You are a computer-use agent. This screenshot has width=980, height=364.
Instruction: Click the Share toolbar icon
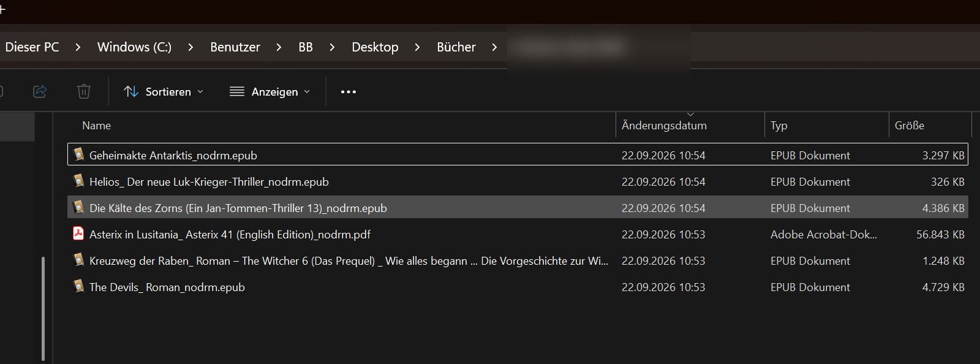click(40, 91)
